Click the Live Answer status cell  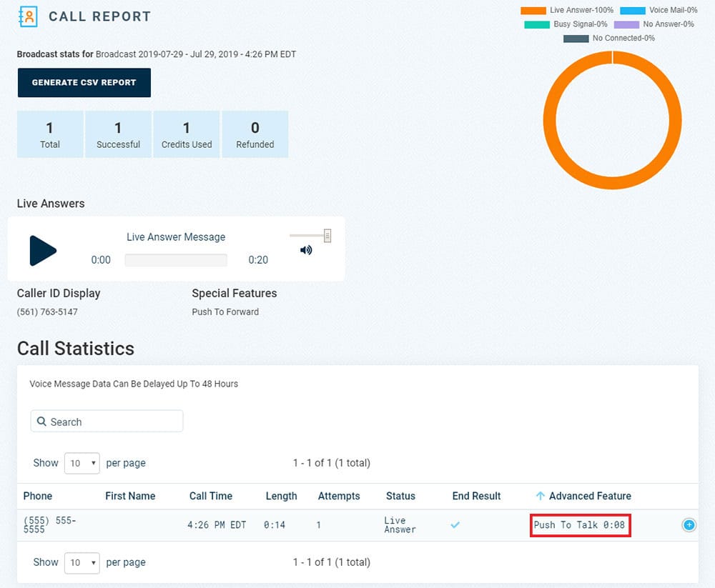[x=400, y=525]
